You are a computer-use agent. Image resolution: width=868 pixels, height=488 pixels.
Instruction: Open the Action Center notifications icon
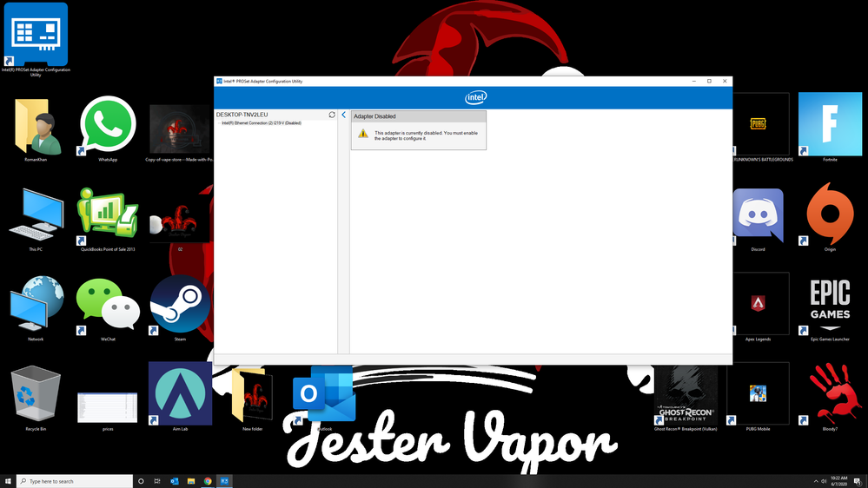[x=858, y=481]
